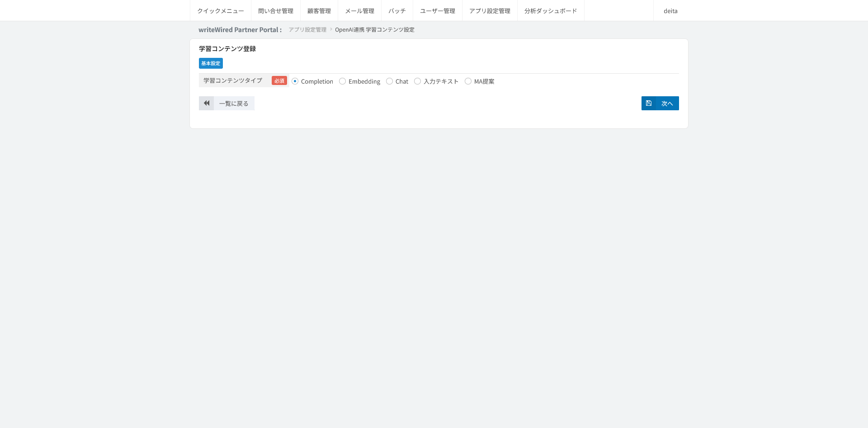The height and width of the screenshot is (428, 868).
Task: Click the 一覧に戻る text label
Action: click(234, 103)
